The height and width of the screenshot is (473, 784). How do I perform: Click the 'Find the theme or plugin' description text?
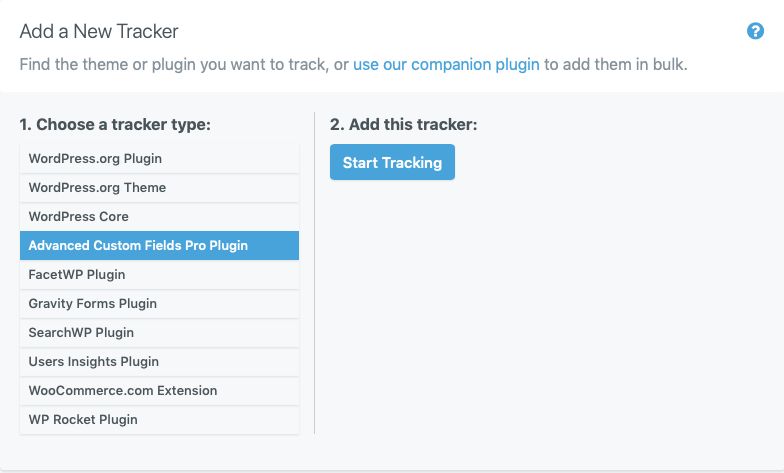coord(184,64)
